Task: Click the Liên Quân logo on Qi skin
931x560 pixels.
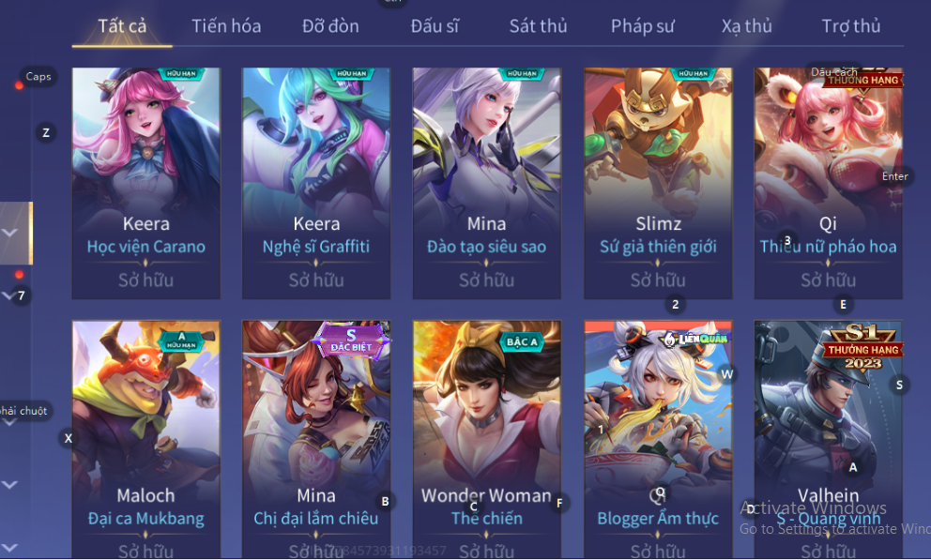Action: click(695, 339)
